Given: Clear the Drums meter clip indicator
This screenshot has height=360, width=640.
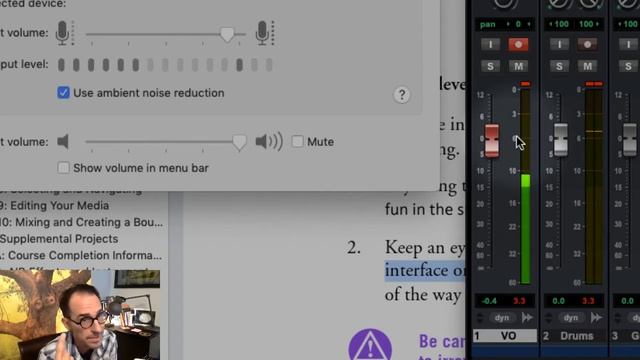Looking at the screenshot, I should (594, 84).
